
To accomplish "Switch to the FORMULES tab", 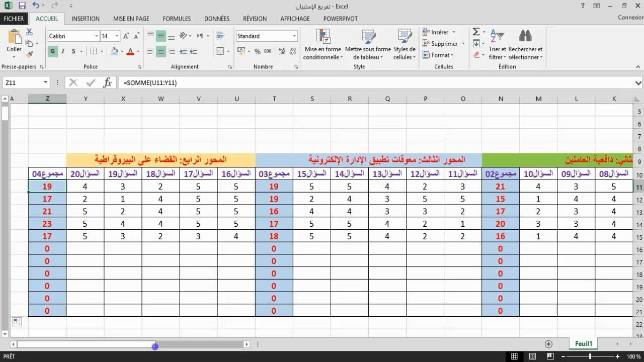I will point(177,19).
